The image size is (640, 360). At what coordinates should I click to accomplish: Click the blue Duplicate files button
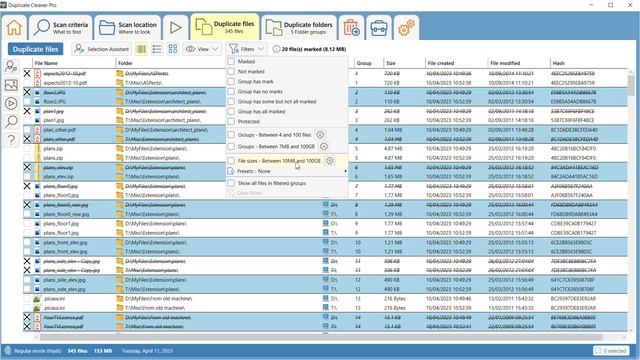coord(36,49)
